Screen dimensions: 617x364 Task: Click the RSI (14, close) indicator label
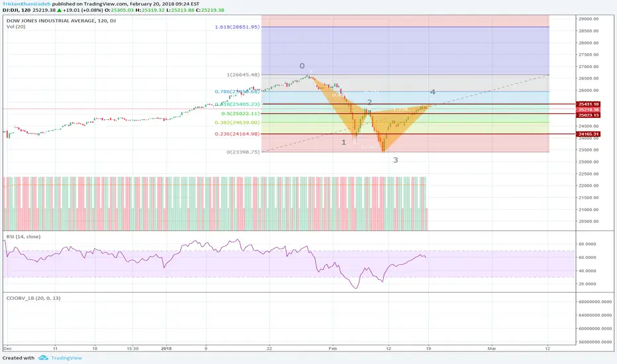point(23,236)
